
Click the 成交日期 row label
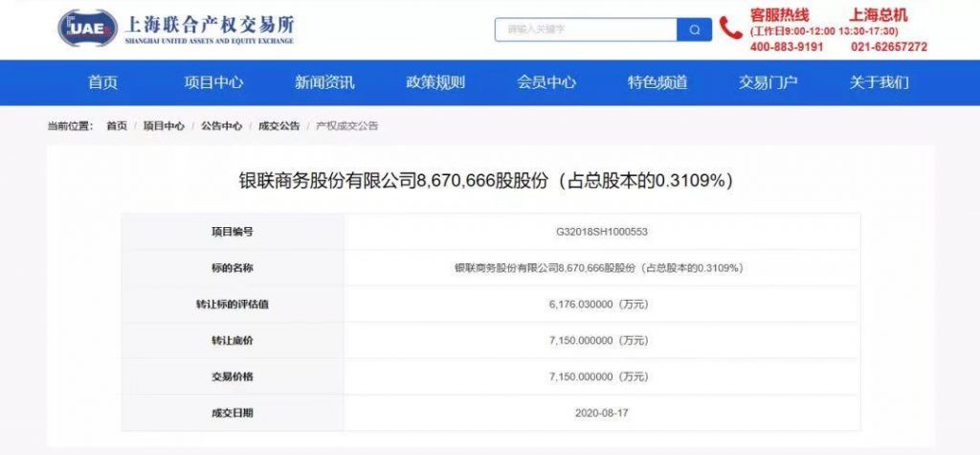232,413
